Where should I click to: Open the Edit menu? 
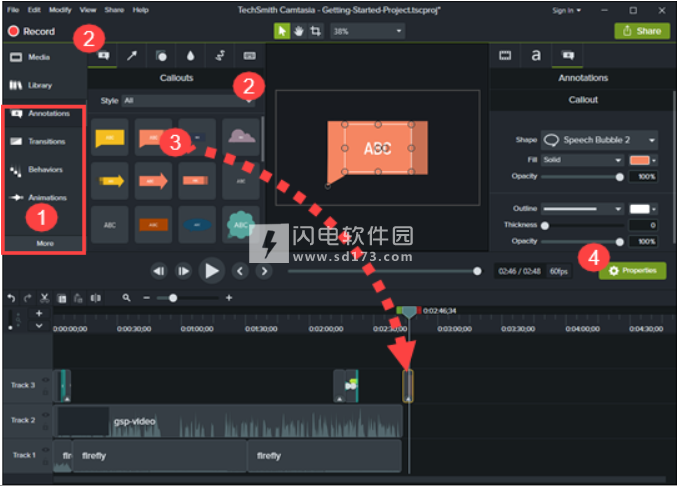[x=34, y=9]
